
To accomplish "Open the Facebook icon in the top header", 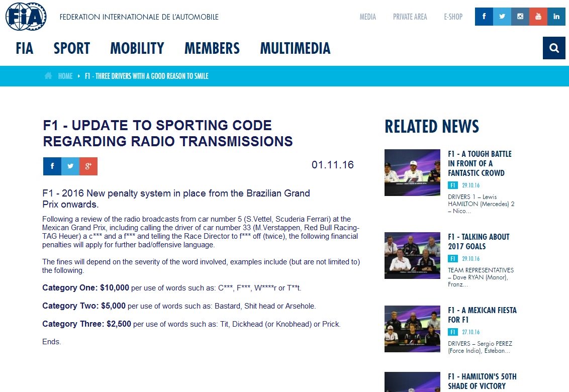I will pyautogui.click(x=484, y=16).
